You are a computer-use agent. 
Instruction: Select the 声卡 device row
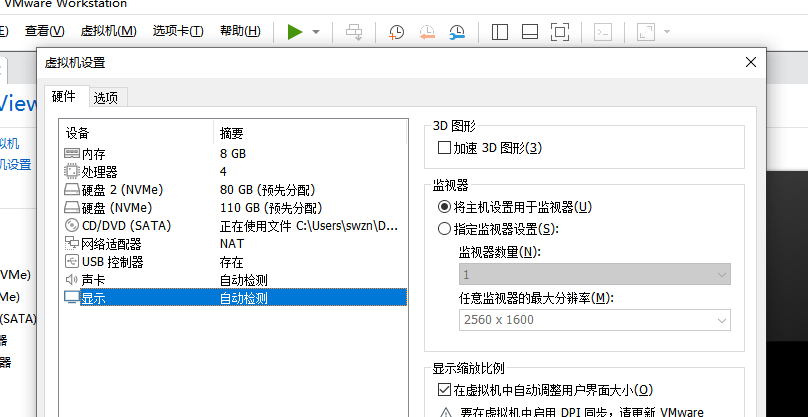tap(234, 280)
